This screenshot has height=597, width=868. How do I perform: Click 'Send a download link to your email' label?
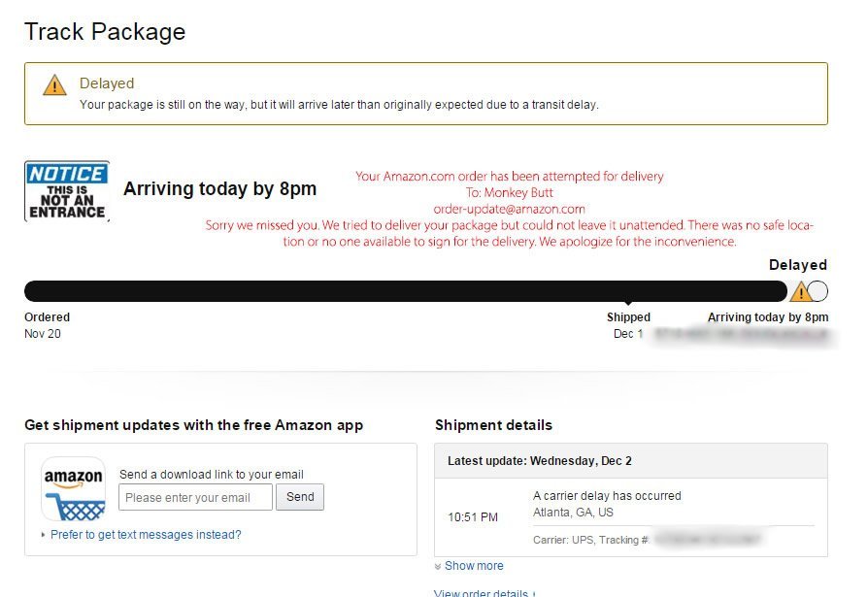pos(212,475)
